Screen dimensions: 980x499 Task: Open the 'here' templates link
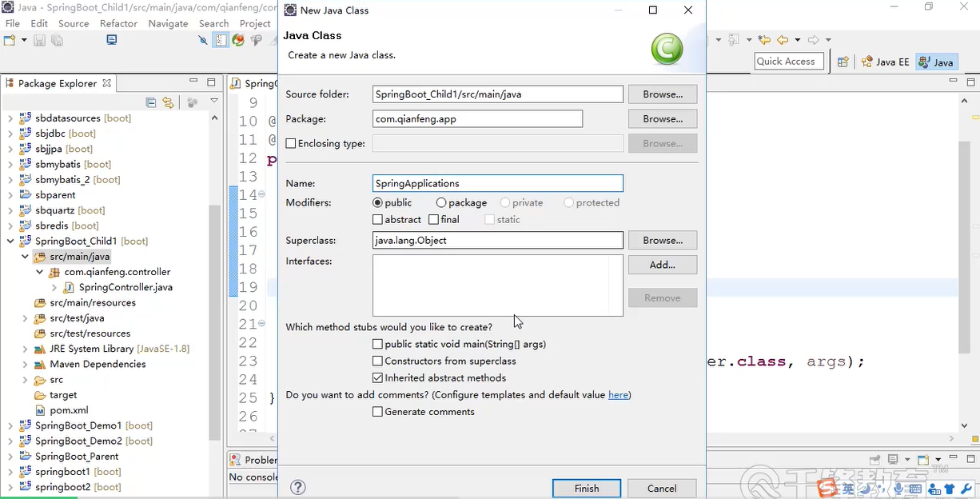tap(618, 395)
